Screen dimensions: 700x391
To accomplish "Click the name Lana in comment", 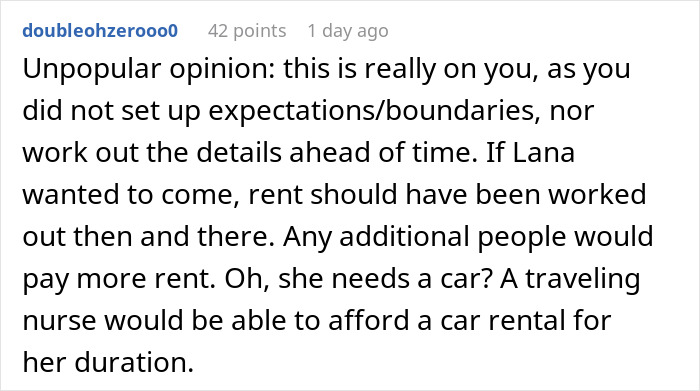I will (x=543, y=153).
